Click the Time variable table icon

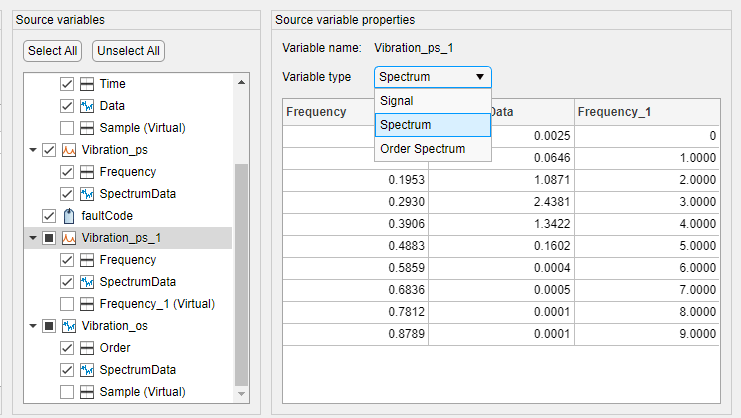tap(87, 84)
